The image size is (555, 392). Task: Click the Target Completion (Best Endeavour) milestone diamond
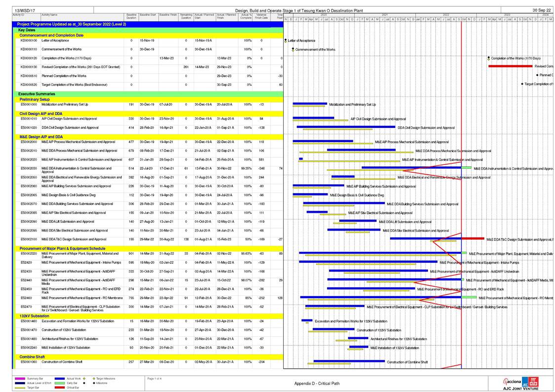point(522,84)
